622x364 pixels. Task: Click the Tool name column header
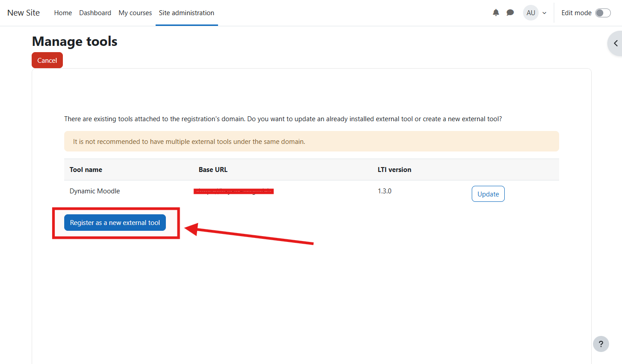pyautogui.click(x=86, y=170)
